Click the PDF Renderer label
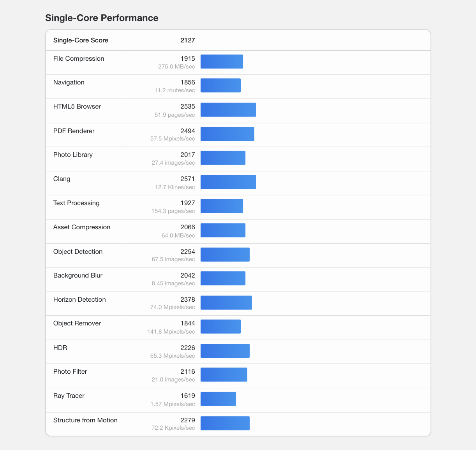The image size is (476, 450). click(74, 131)
